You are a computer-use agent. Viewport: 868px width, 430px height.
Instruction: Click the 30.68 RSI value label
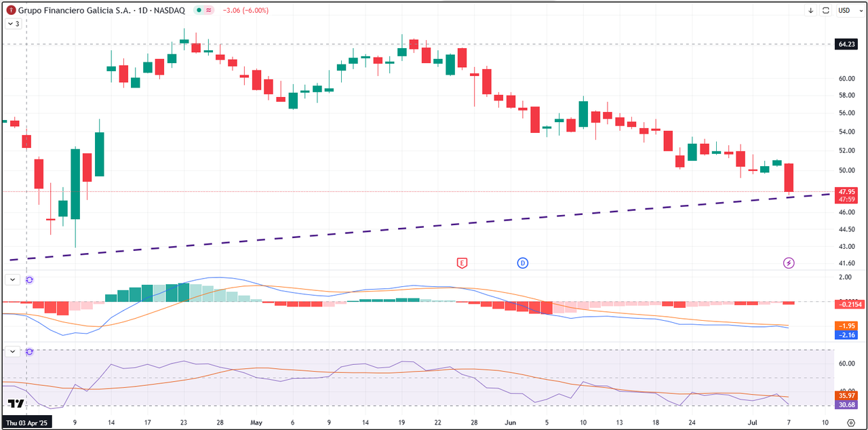click(x=847, y=404)
